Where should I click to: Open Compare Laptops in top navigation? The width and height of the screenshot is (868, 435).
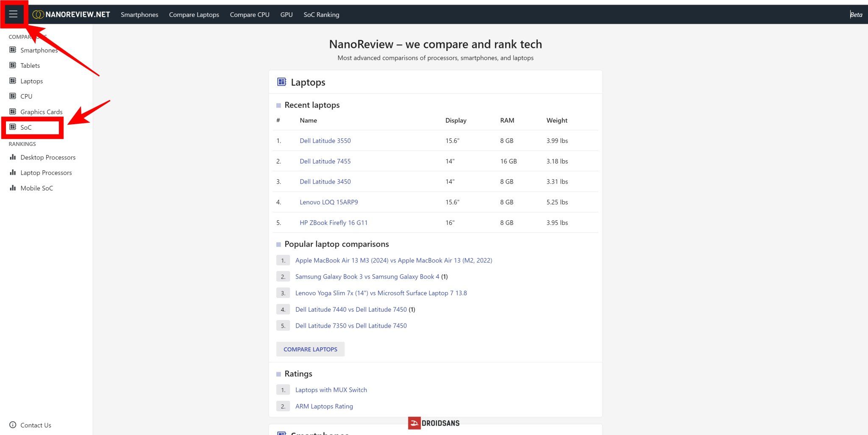tap(194, 14)
